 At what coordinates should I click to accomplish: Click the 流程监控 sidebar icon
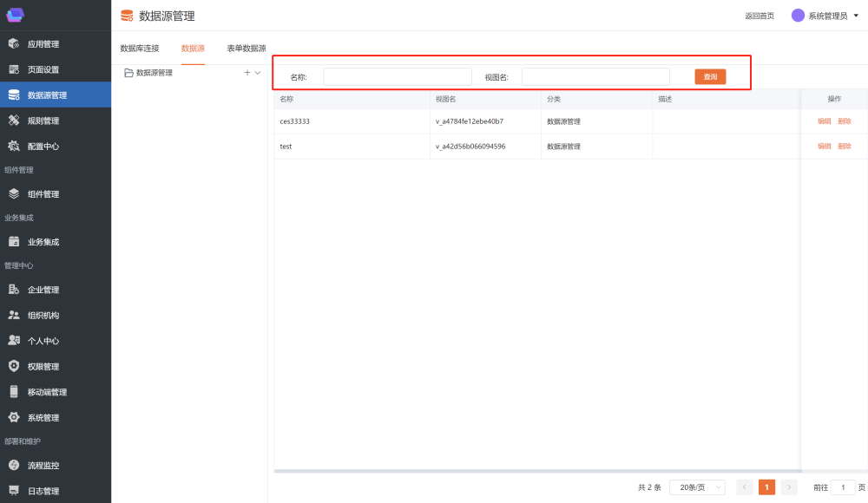click(14, 466)
